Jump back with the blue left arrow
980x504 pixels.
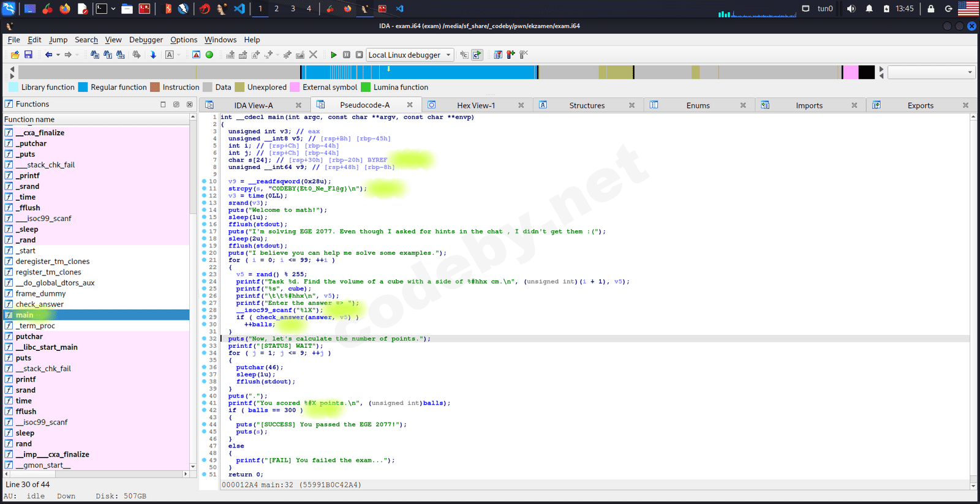[x=48, y=55]
